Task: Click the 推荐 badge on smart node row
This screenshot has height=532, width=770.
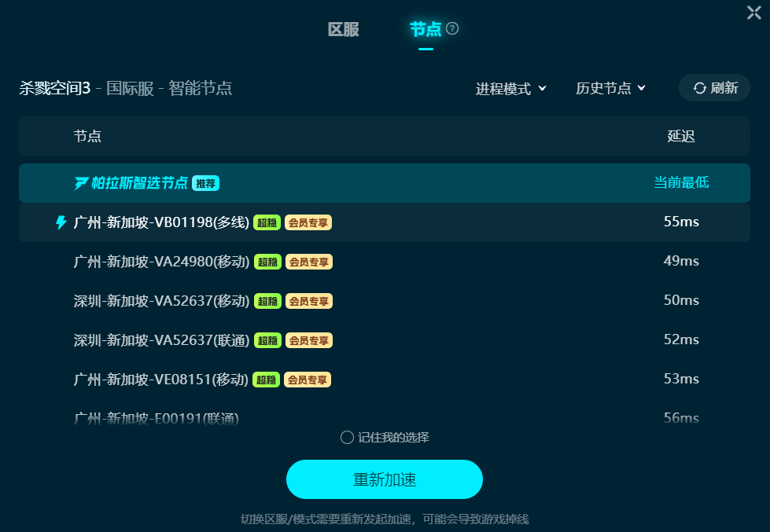Action: click(x=205, y=183)
